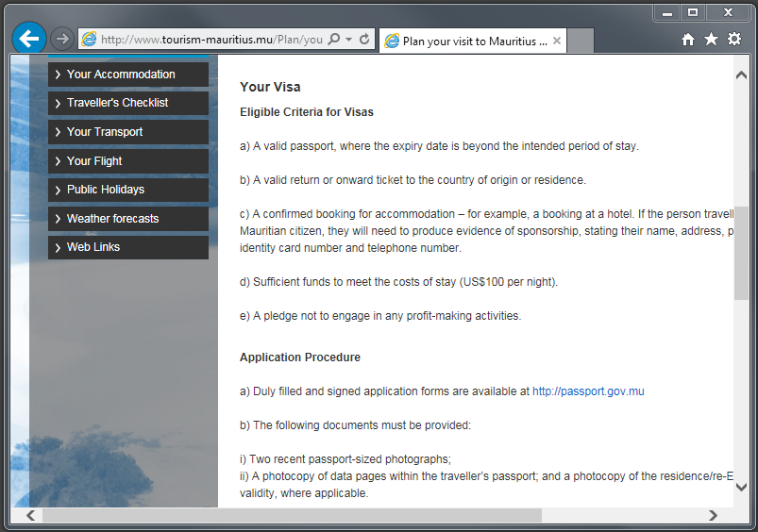Screen dimensions: 758x532
Task: Follow the http://passport.gov.mu link
Action: (x=588, y=391)
